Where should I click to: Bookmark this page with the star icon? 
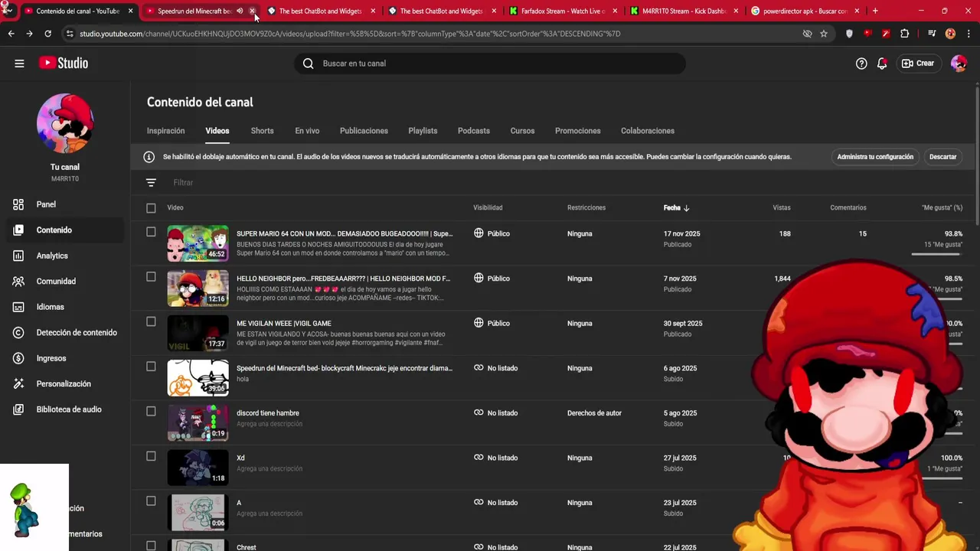pos(824,34)
